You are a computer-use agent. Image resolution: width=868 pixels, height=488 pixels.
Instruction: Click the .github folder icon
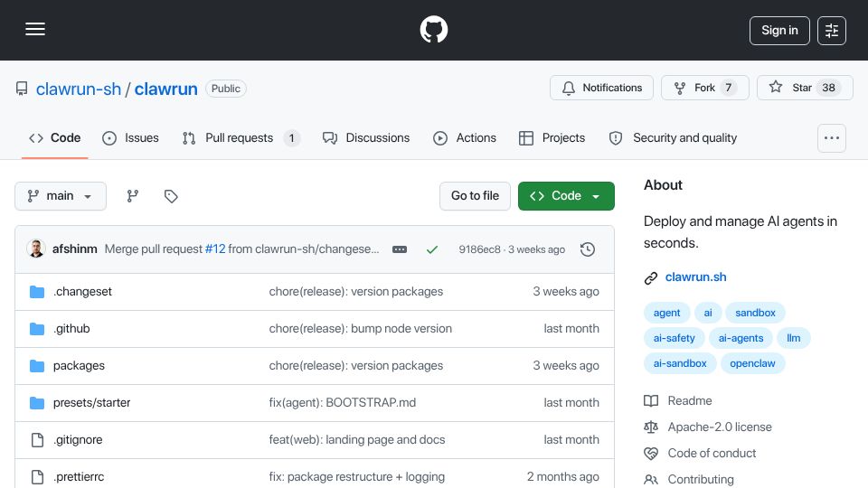coord(37,329)
